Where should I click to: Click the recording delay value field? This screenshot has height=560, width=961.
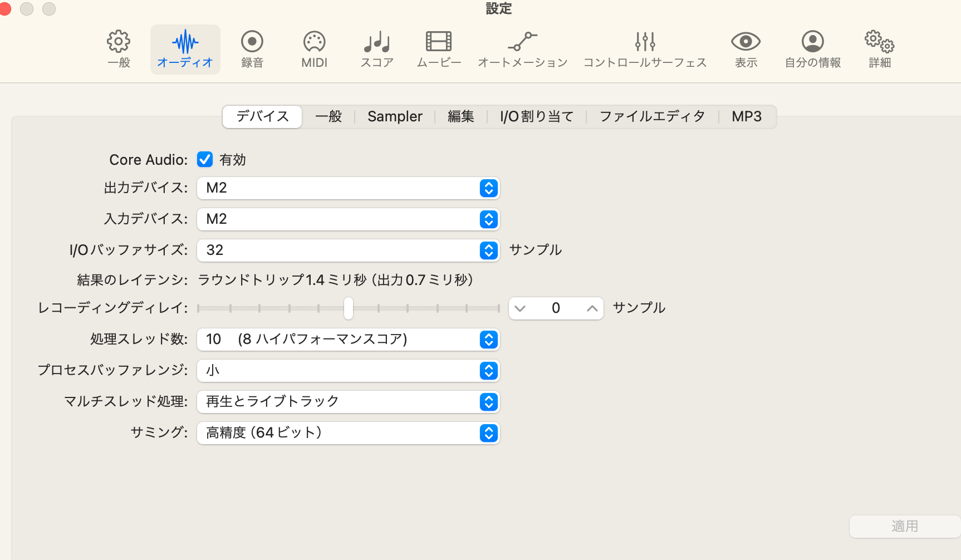(x=556, y=308)
